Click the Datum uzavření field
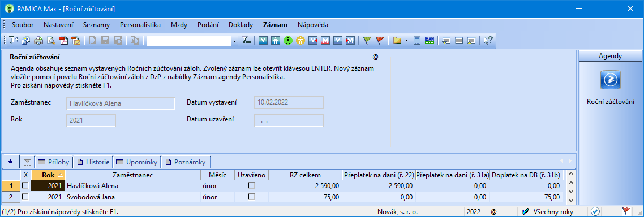The width and height of the screenshot is (644, 217). 289,120
